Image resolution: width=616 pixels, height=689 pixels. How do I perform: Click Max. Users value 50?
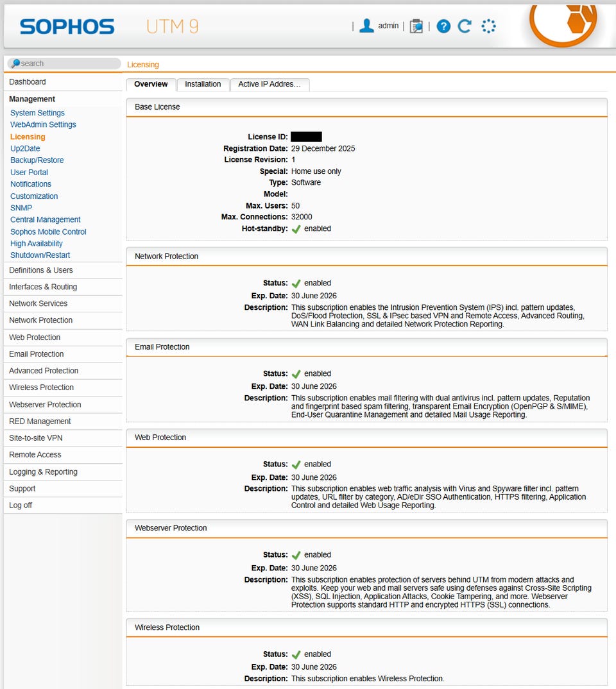295,206
